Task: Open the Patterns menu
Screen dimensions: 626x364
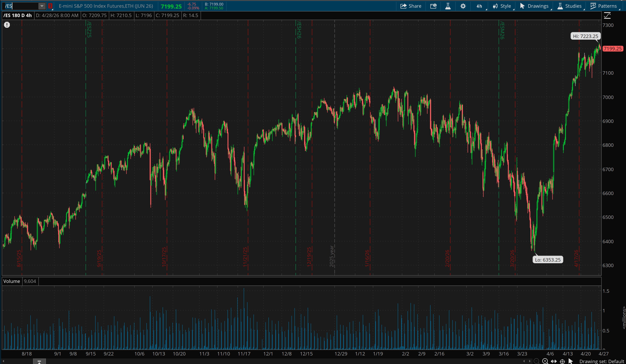Action: point(603,6)
